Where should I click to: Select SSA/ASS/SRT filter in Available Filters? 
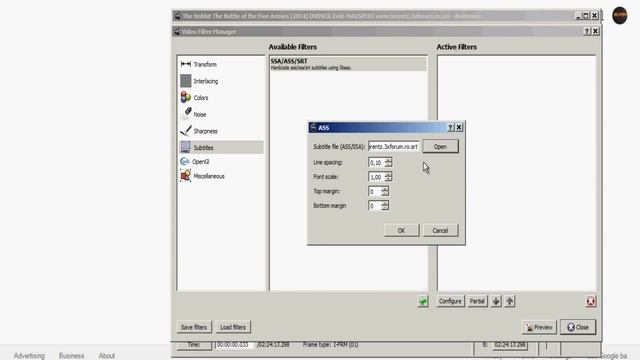click(x=348, y=64)
